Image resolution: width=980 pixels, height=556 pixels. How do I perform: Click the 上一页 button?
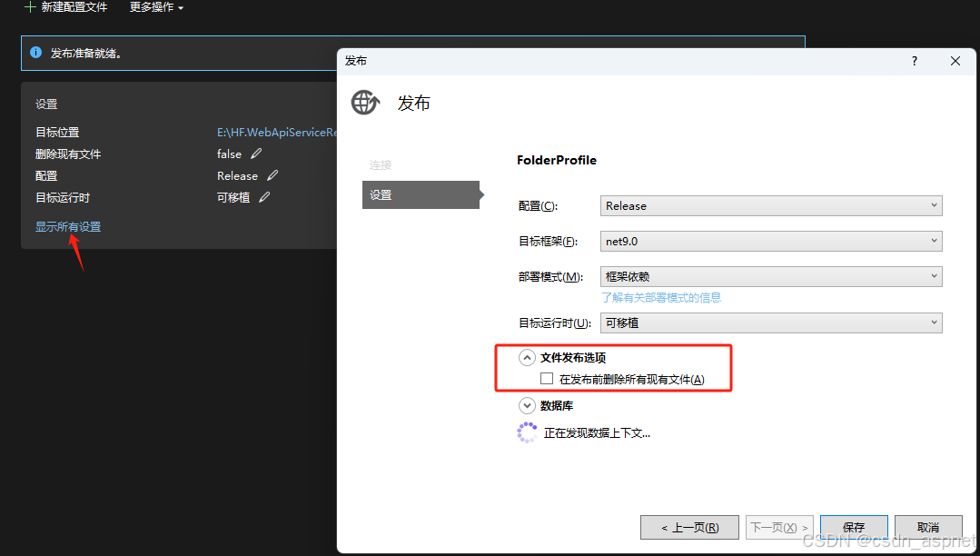point(689,527)
